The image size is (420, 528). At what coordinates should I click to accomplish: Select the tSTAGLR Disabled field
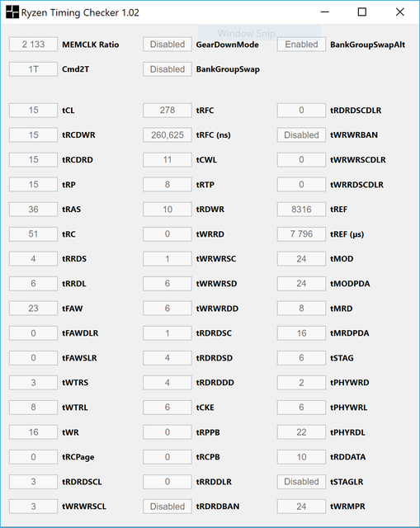[301, 482]
